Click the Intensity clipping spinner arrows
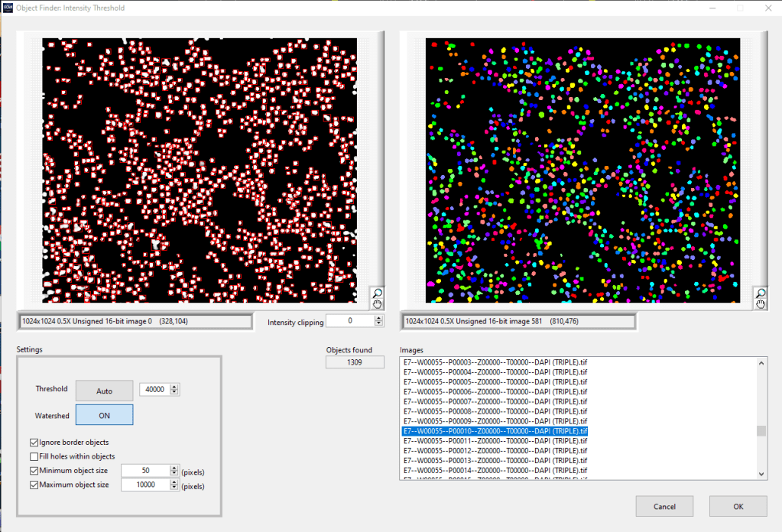Screen dimensions: 782x532 [378, 321]
